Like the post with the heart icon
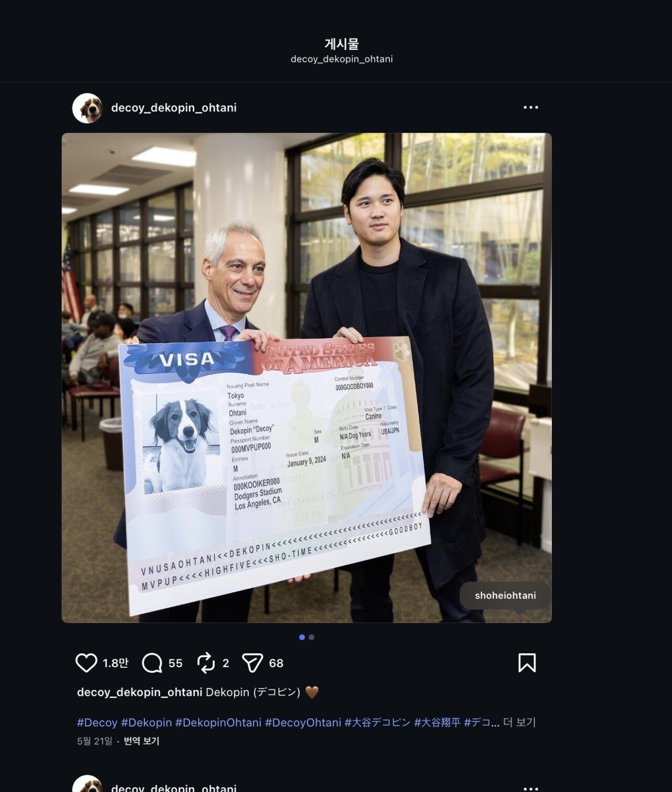Image resolution: width=672 pixels, height=792 pixels. tap(86, 663)
